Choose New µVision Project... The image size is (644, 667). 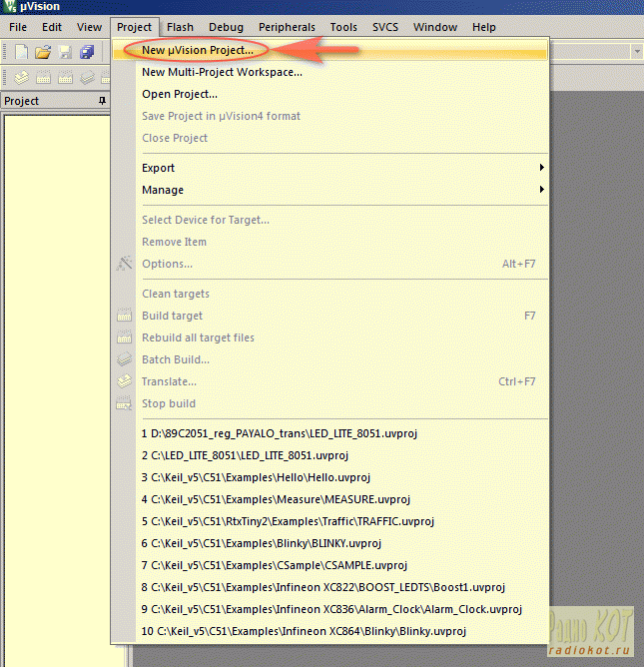click(329, 50)
